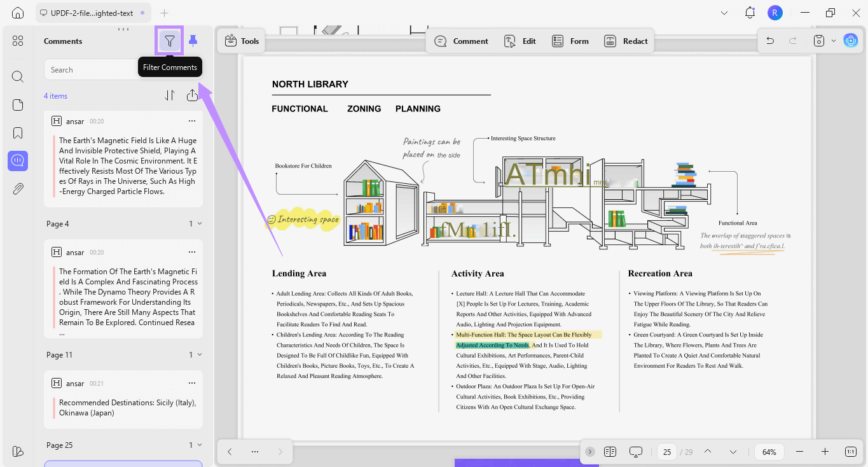Screen dimensions: 868x467
Task: Open the search tool in left sidebar
Action: (18, 77)
